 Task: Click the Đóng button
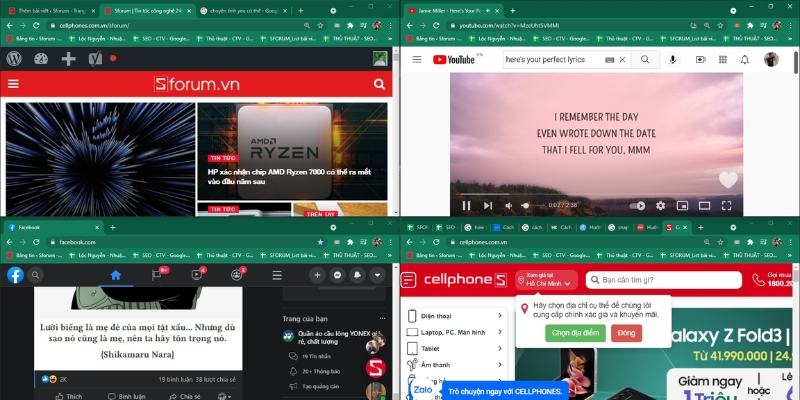point(626,333)
